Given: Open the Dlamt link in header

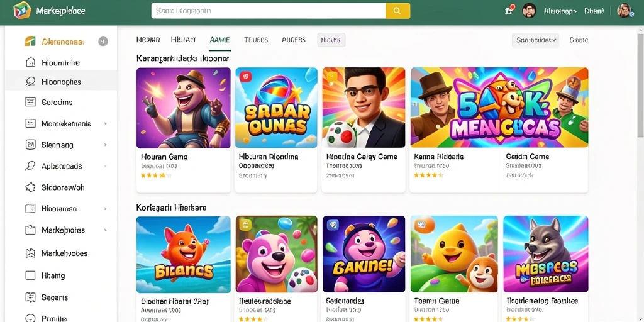Looking at the screenshot, I should [x=594, y=11].
